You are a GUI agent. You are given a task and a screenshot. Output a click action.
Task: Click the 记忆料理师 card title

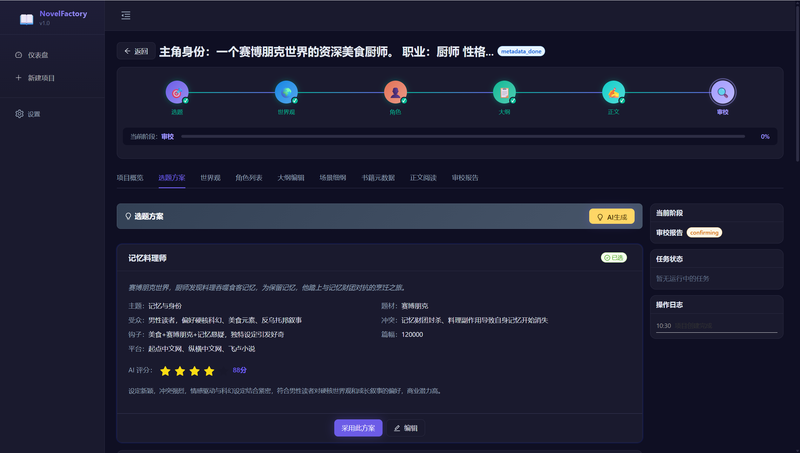(x=147, y=258)
